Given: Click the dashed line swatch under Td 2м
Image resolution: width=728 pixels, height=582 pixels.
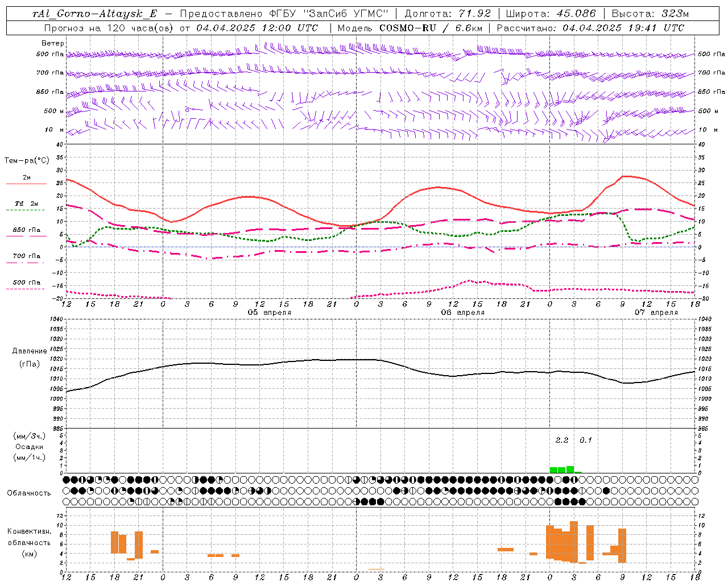Looking at the screenshot, I should pos(26,210).
